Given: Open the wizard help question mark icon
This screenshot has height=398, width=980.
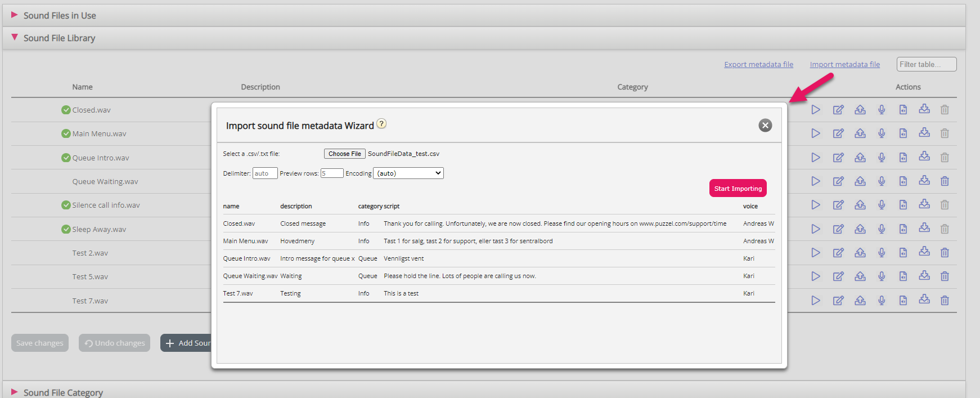Looking at the screenshot, I should (x=381, y=124).
